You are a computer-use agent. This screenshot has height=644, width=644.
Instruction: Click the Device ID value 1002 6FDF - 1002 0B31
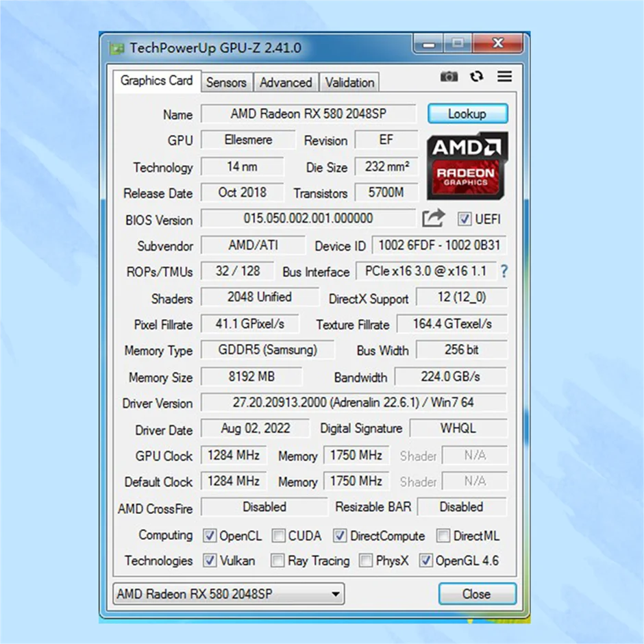tap(439, 245)
